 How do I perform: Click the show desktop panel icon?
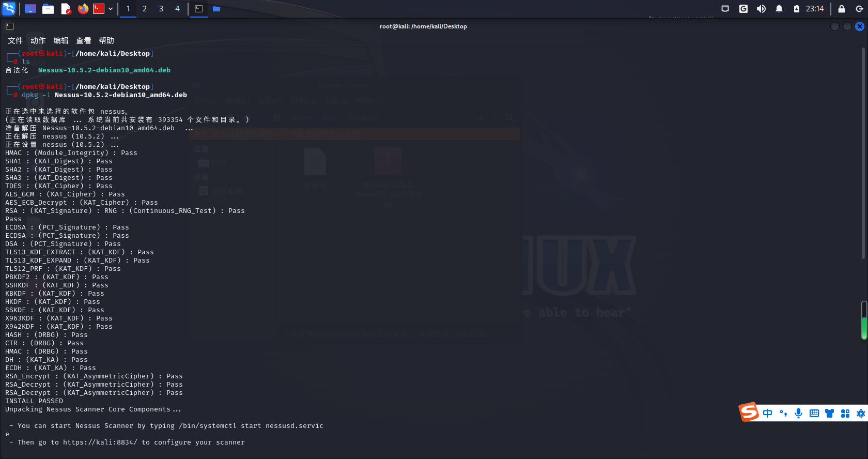(x=30, y=9)
